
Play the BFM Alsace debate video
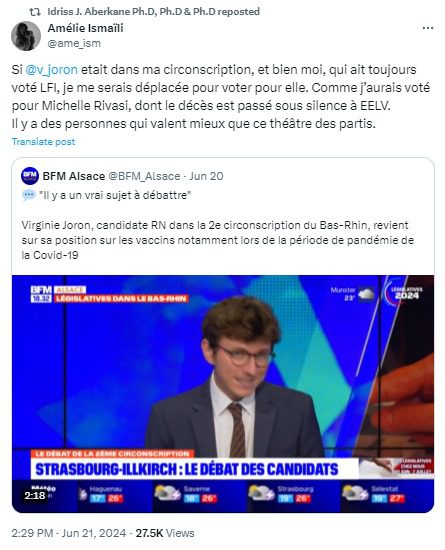(223, 394)
